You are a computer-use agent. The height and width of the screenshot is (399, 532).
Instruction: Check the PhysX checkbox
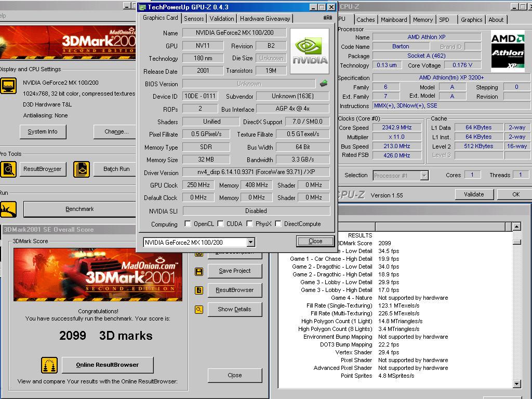click(x=250, y=223)
